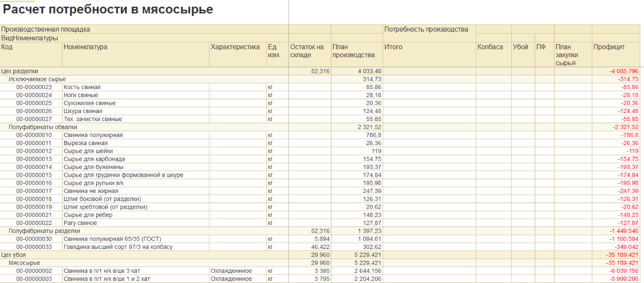This screenshot has width=644, height=283.
Task: Select the 'Полуфабрикаты разделки' subgroup row
Action: tap(320, 231)
